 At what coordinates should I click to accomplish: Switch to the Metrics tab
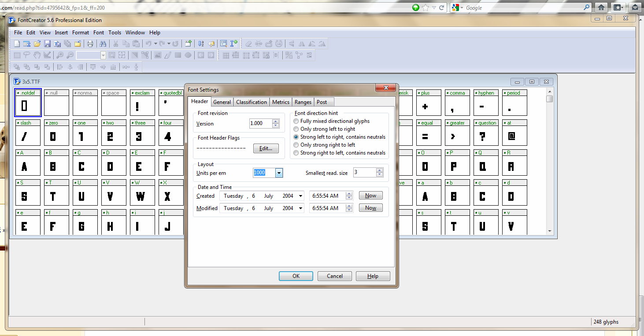coord(281,102)
